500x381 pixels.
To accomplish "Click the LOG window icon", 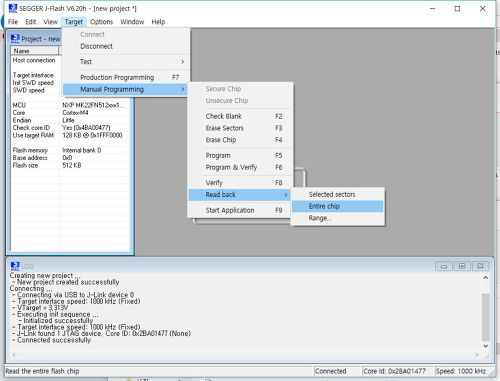I will click(15, 266).
